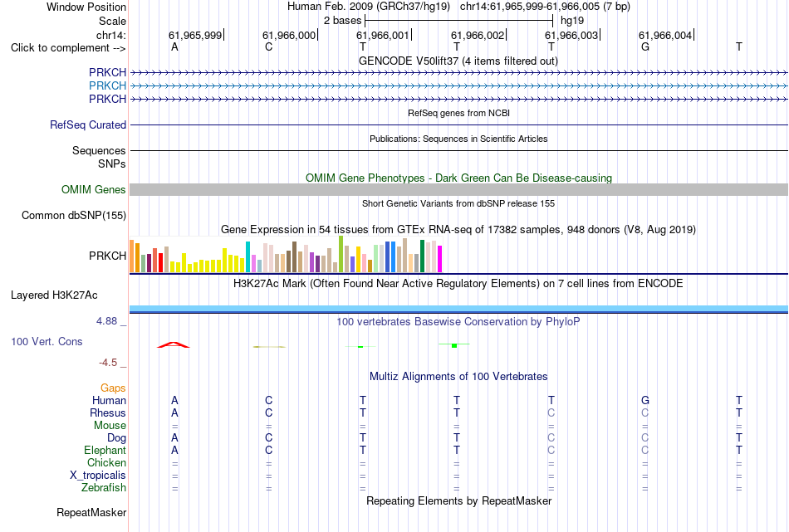
Task: Click the X_tropicalis species label
Action: pyautogui.click(x=98, y=476)
